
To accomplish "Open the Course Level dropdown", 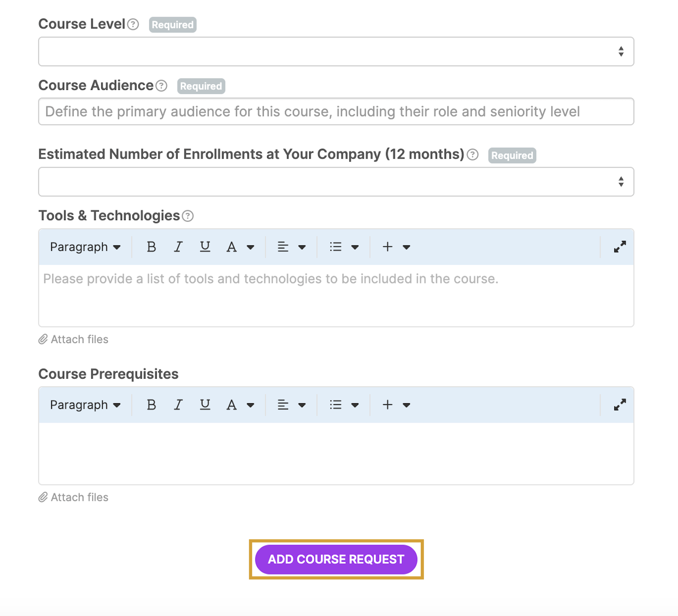I will tap(336, 52).
